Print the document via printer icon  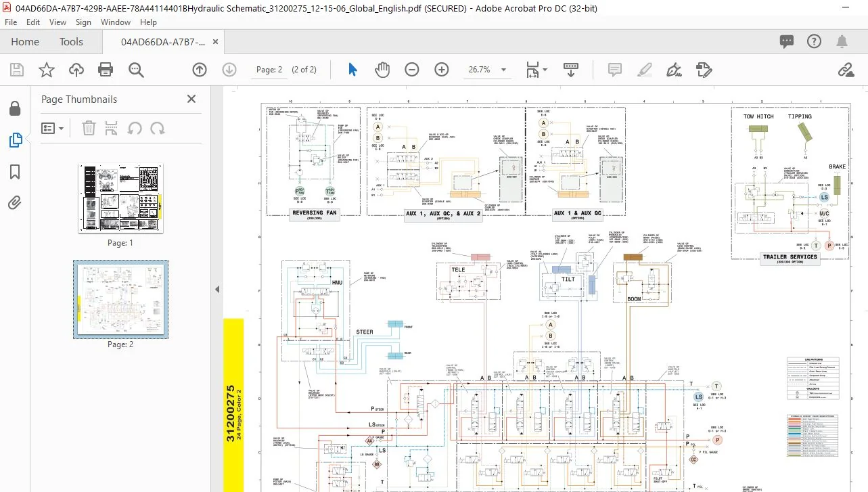[105, 70]
